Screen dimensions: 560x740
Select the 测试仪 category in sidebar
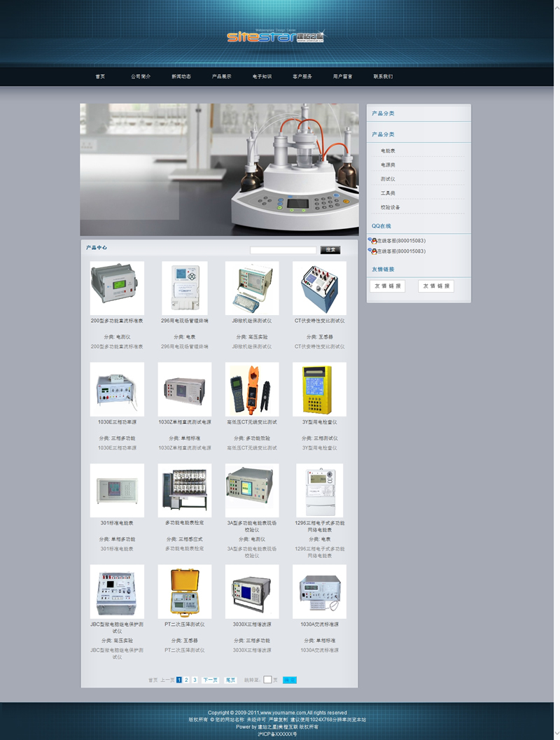point(388,179)
